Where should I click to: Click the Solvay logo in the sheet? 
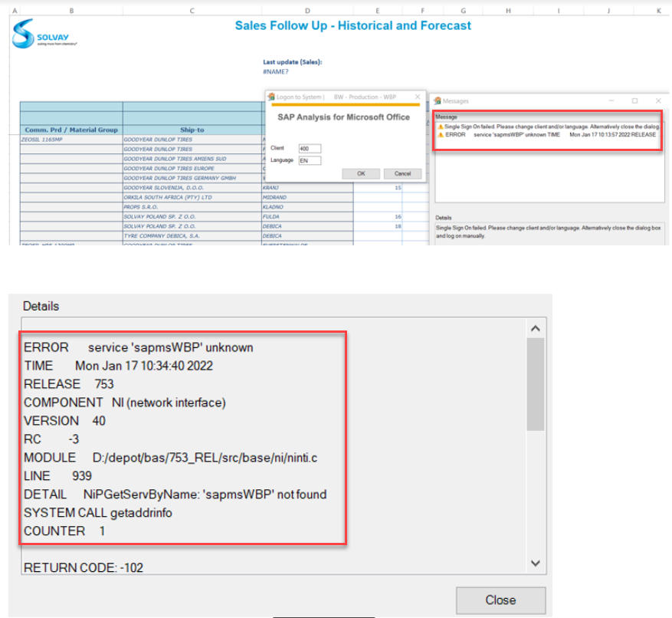coord(46,34)
